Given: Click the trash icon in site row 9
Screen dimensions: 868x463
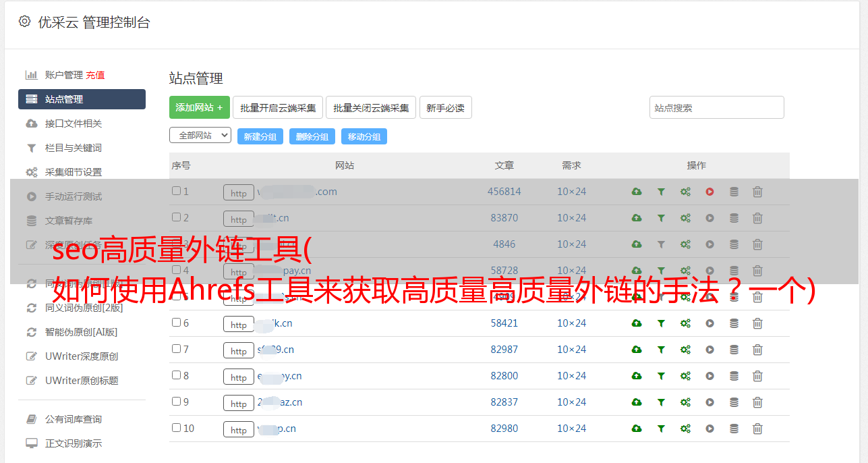Looking at the screenshot, I should 757,402.
